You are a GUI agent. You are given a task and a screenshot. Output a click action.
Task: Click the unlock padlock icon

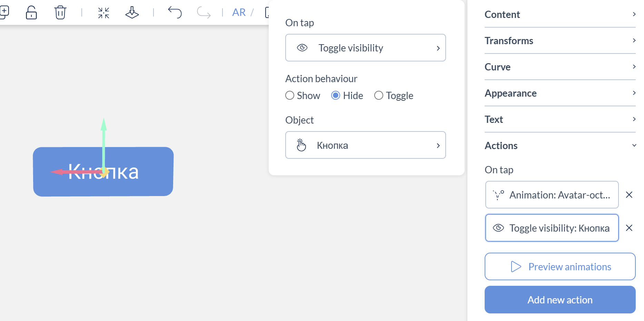(x=31, y=13)
